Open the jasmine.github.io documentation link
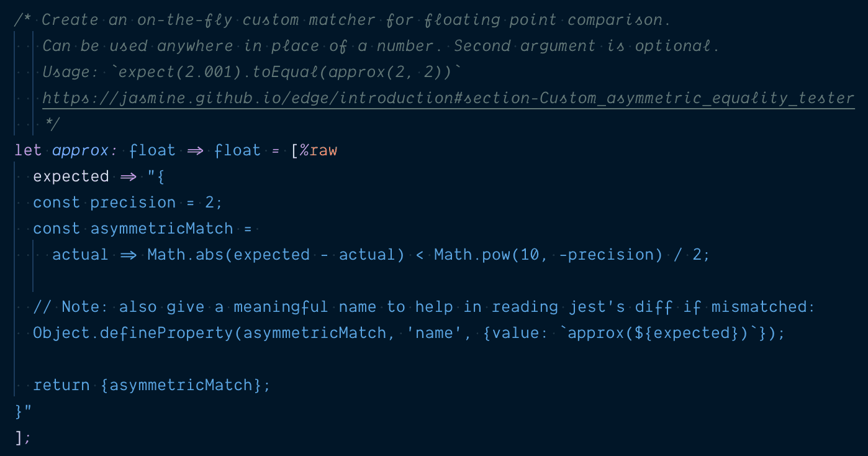This screenshot has height=456, width=868. 448,98
